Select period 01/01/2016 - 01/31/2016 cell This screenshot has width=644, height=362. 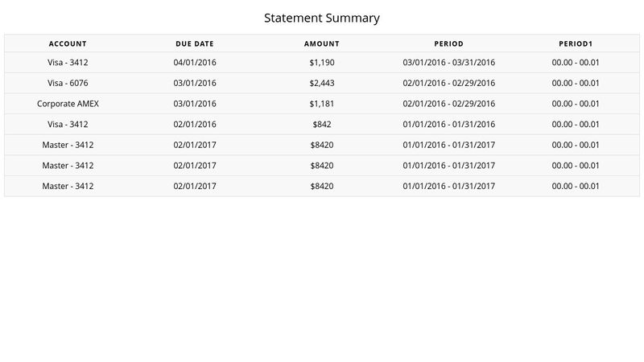[x=449, y=125]
